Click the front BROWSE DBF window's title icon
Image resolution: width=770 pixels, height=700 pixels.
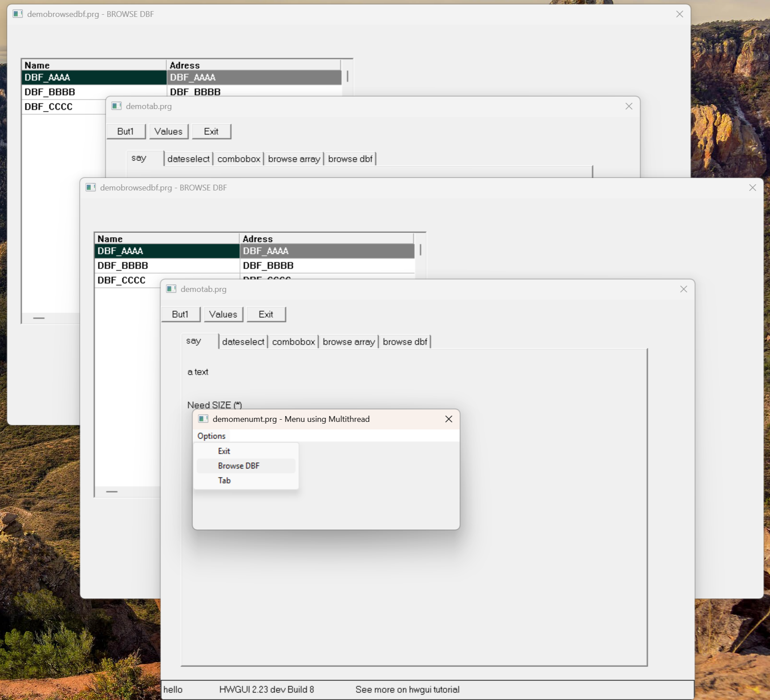point(91,187)
